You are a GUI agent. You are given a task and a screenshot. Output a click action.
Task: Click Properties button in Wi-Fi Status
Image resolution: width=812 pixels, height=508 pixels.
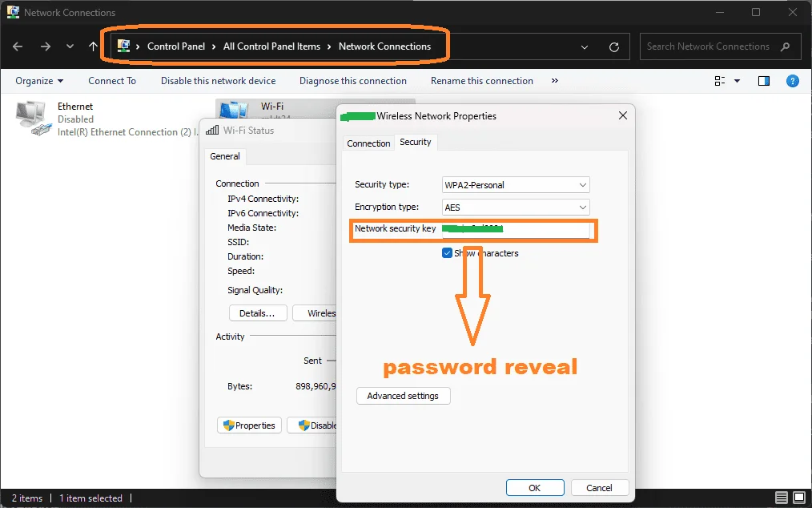(x=250, y=425)
